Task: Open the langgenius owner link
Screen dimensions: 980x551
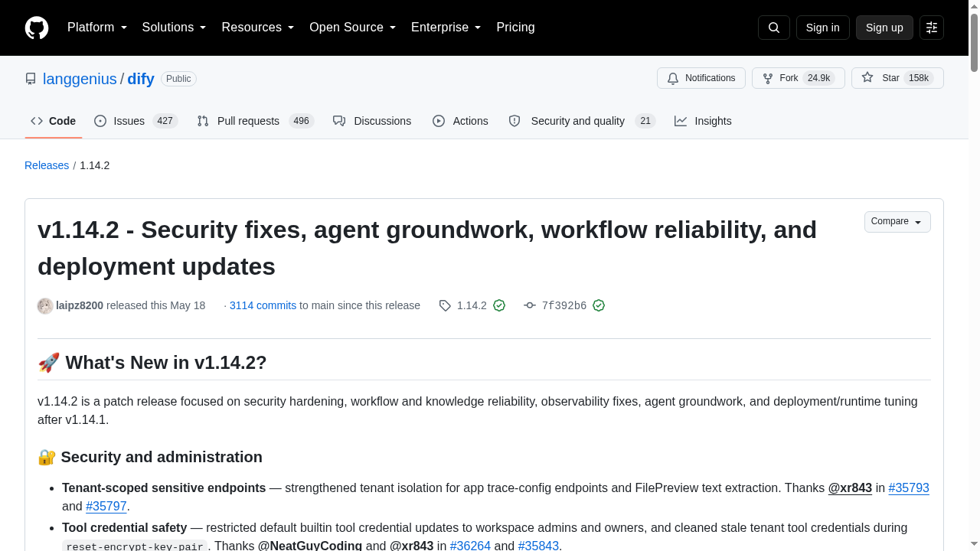Action: (x=80, y=79)
